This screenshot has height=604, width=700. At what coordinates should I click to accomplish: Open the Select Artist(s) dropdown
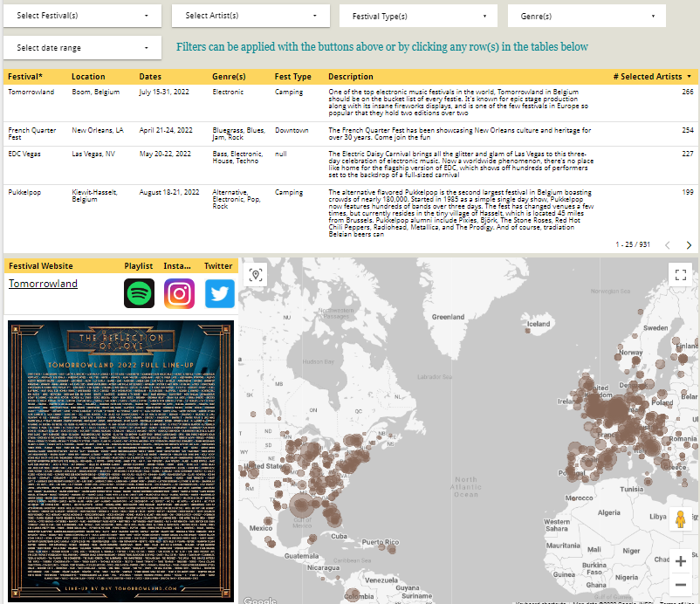[250, 16]
